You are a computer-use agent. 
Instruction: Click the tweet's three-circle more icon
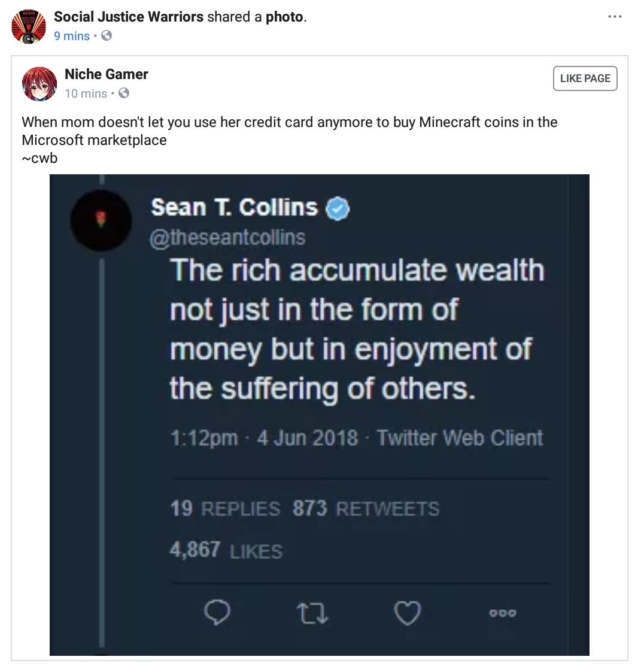click(502, 613)
